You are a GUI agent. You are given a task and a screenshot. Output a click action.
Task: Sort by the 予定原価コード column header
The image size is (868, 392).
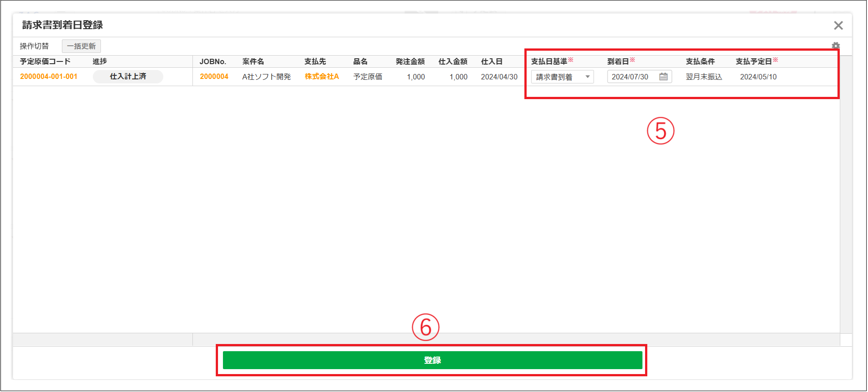coord(45,61)
